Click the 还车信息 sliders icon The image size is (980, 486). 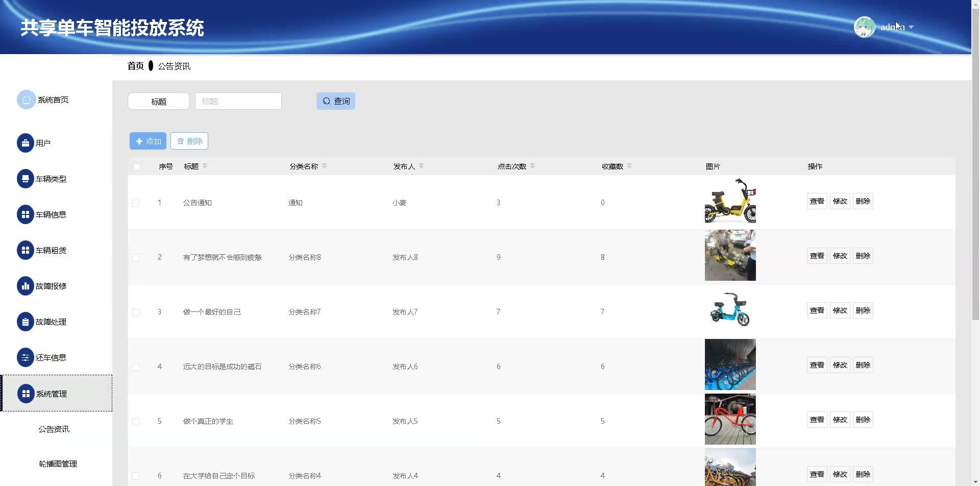25,357
